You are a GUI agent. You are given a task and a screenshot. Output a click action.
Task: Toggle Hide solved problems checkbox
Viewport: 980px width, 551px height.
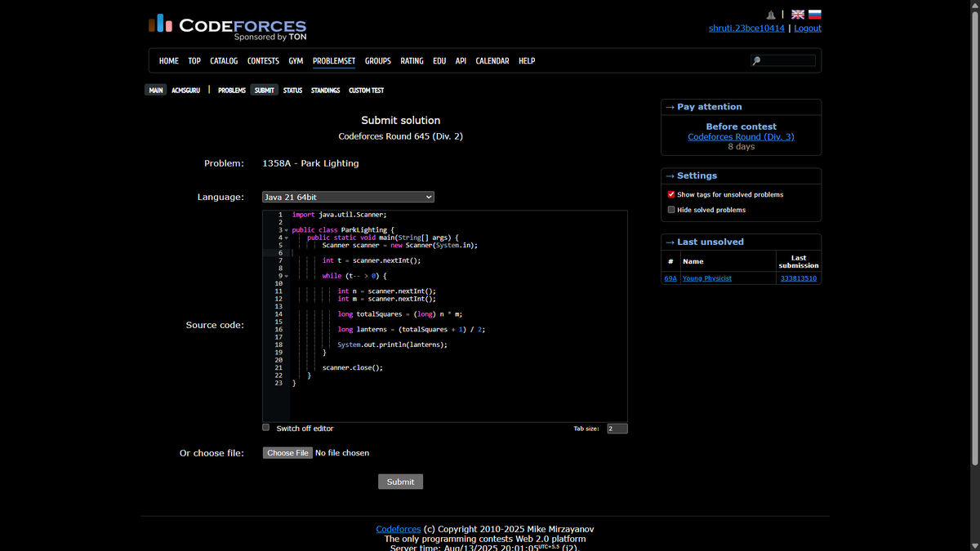pyautogui.click(x=671, y=210)
